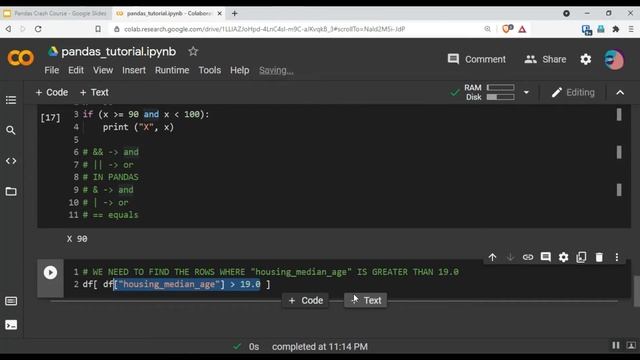Image resolution: width=640 pixels, height=360 pixels.
Task: Close the pandas_tutorial.ipynb browser tab
Action: [x=220, y=13]
